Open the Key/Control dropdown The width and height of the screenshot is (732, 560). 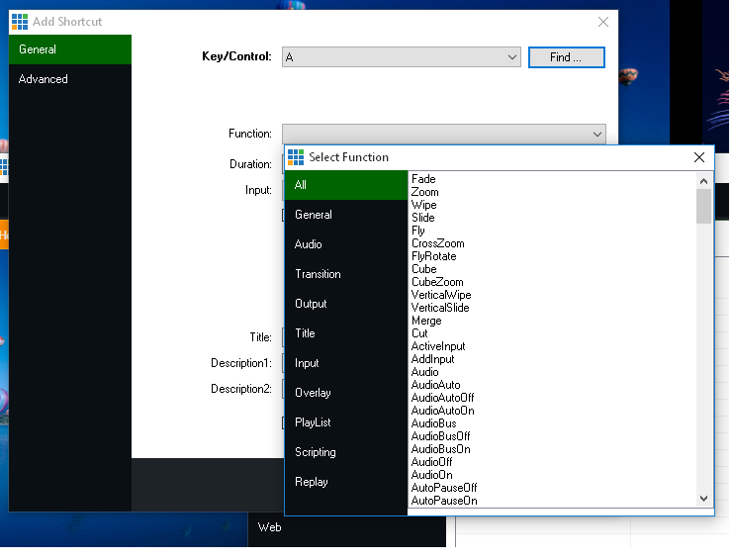coord(512,57)
